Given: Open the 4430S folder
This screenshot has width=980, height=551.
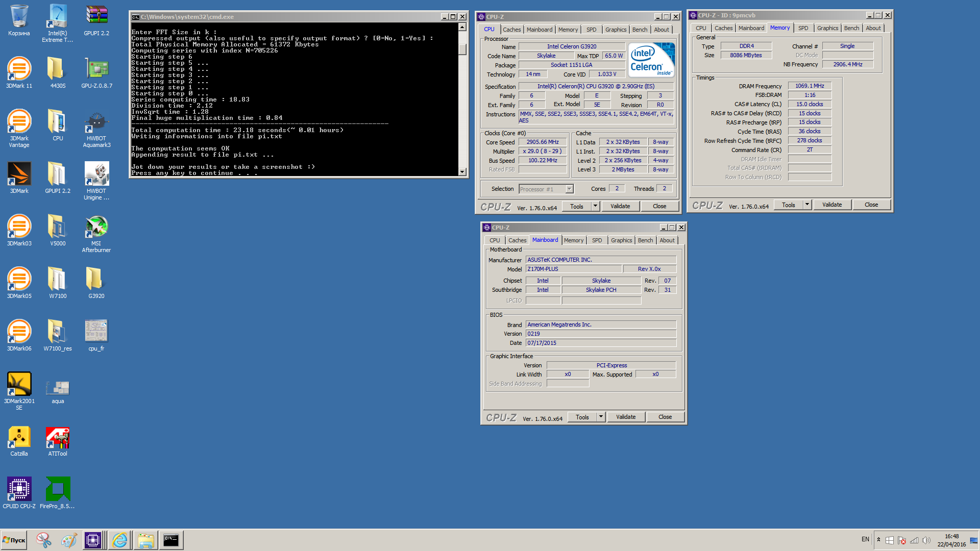Looking at the screenshot, I should coord(58,73).
